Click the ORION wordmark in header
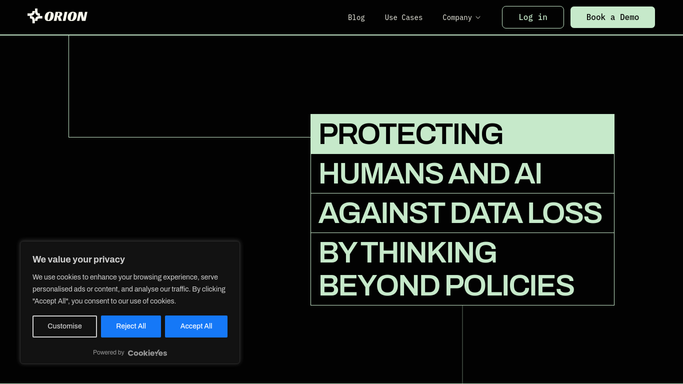Viewport: 683px width, 384px height. (66, 17)
